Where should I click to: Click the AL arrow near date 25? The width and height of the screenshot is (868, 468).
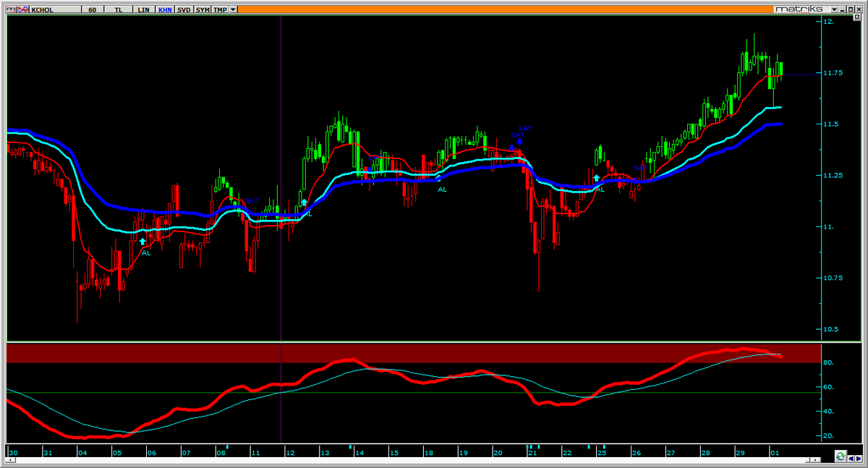click(596, 178)
